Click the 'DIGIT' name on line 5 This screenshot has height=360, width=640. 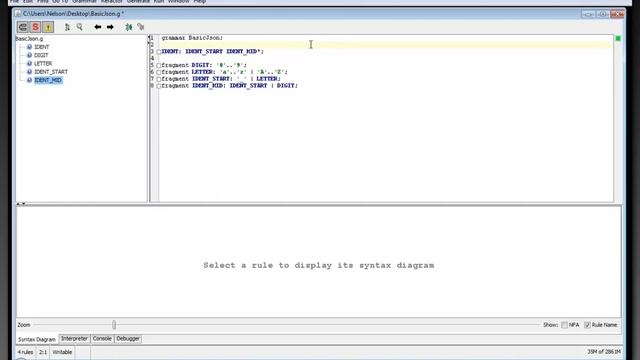[x=200, y=65]
